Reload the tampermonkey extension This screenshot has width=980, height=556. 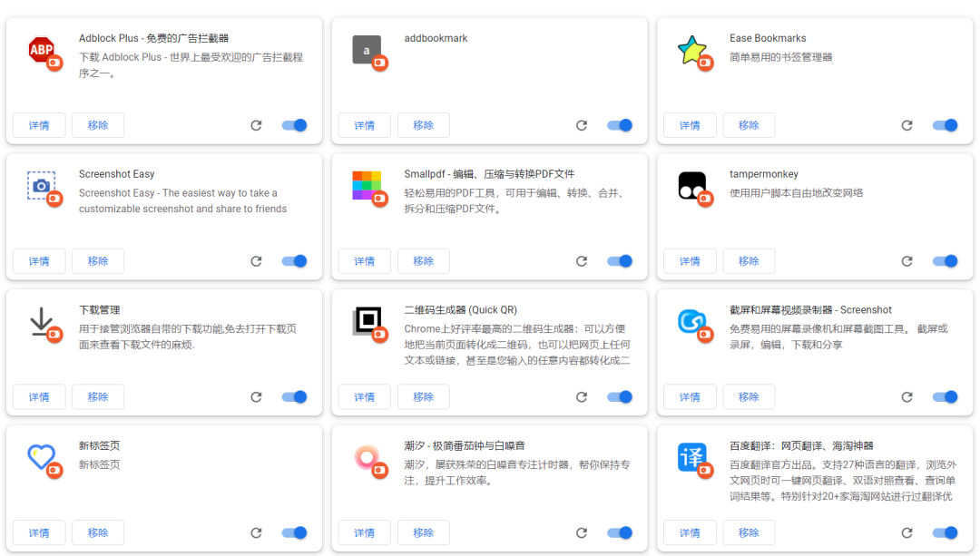coord(906,261)
